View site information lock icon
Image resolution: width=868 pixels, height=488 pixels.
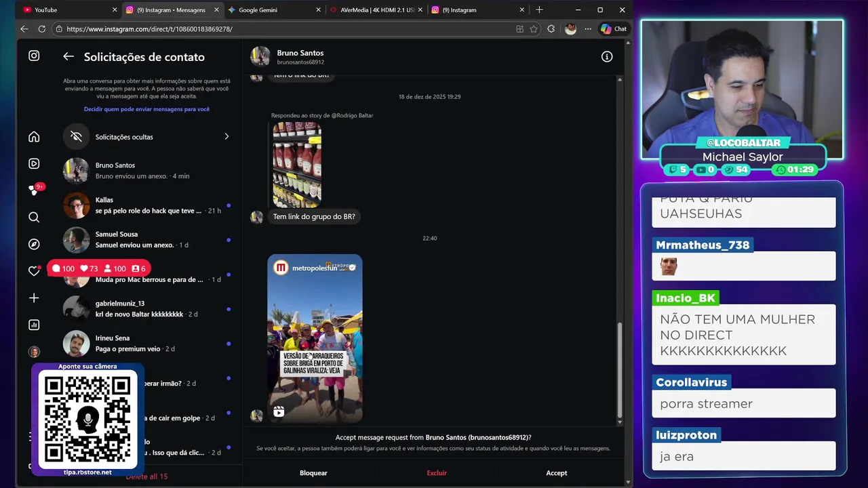click(59, 29)
